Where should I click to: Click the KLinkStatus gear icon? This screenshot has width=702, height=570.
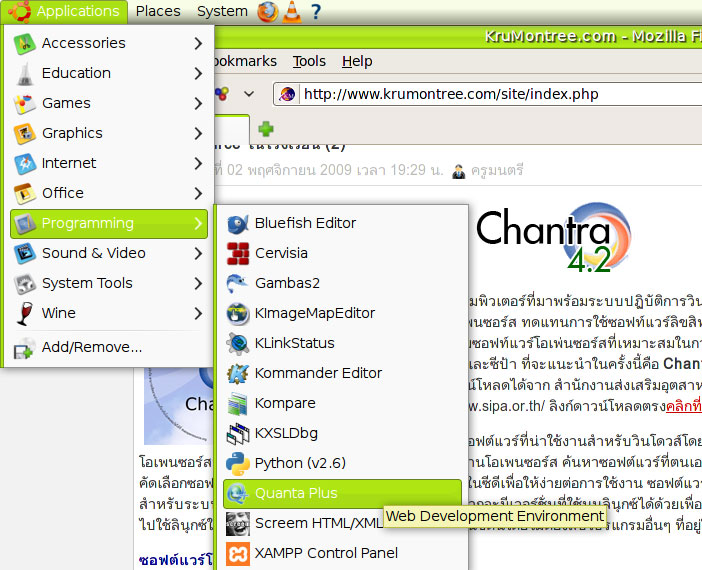237,343
